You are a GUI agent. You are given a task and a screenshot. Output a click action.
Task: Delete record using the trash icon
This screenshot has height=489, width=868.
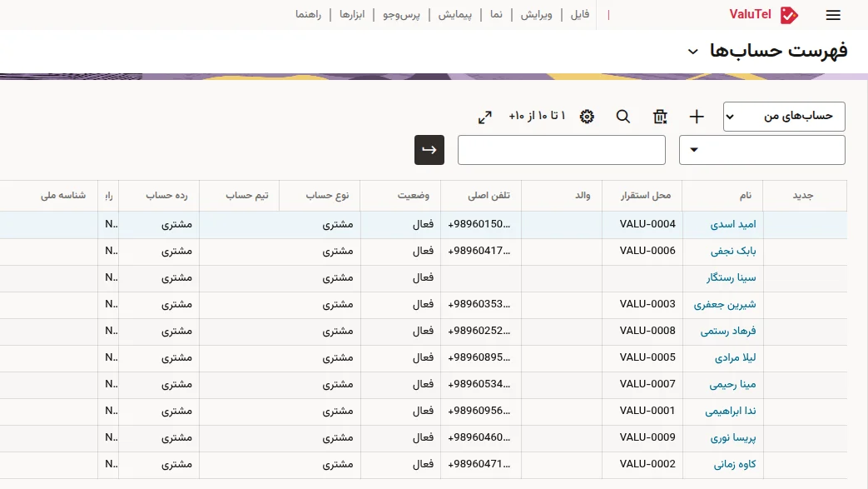(x=660, y=117)
